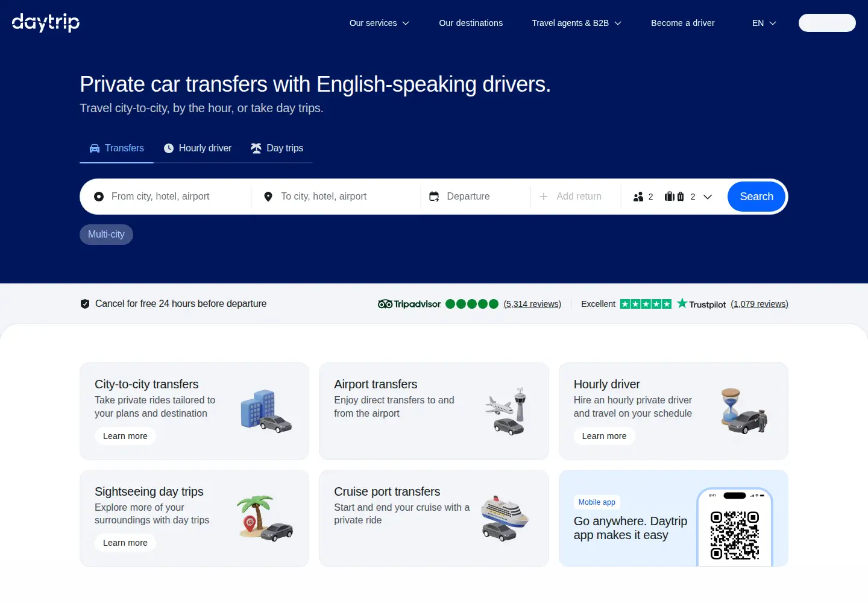Expand Travel agents & B2B menu
Screen dimensions: 868x603
pyautogui.click(x=576, y=23)
